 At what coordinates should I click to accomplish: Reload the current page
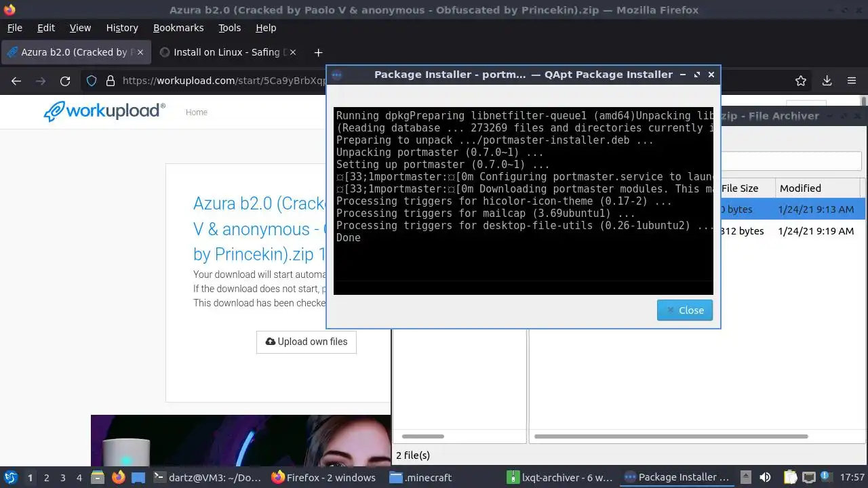pyautogui.click(x=65, y=81)
